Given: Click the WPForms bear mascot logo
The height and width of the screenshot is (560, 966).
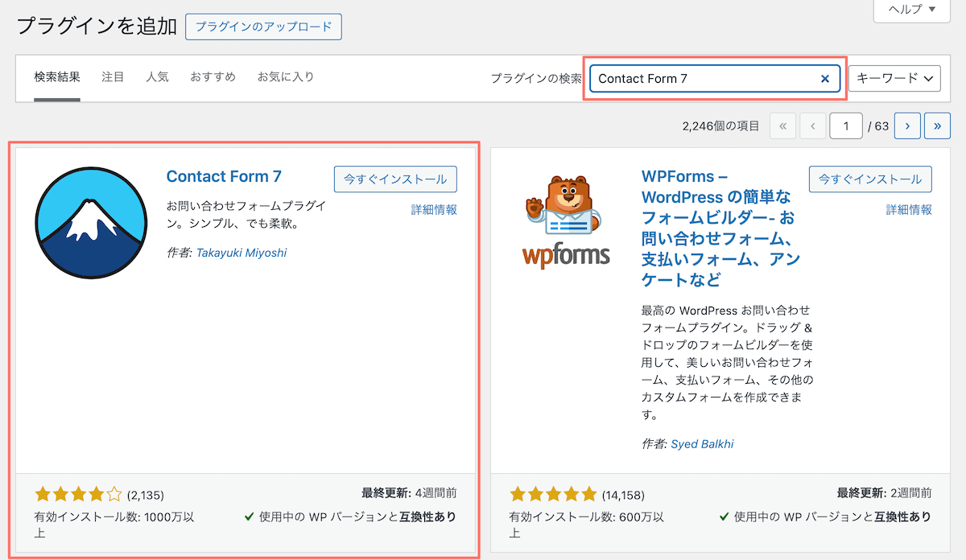Looking at the screenshot, I should click(567, 221).
